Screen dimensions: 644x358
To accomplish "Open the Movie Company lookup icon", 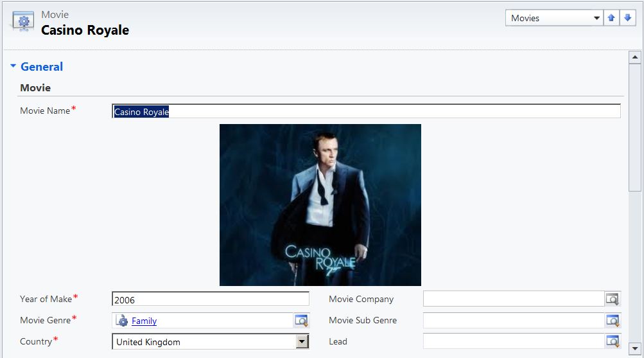I will 612,299.
